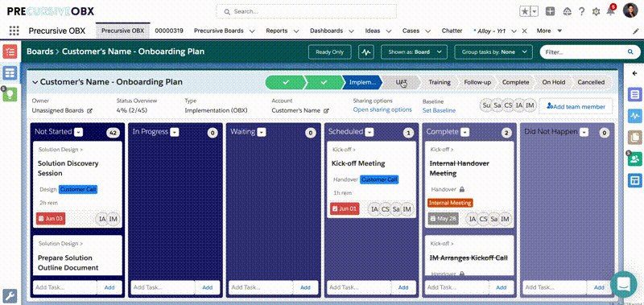The height and width of the screenshot is (305, 644).
Task: Open the Group tasks by: None dropdown
Action: pyautogui.click(x=493, y=52)
